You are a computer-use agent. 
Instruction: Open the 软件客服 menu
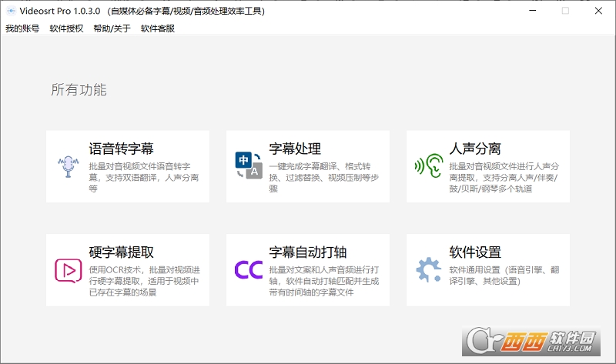(158, 28)
